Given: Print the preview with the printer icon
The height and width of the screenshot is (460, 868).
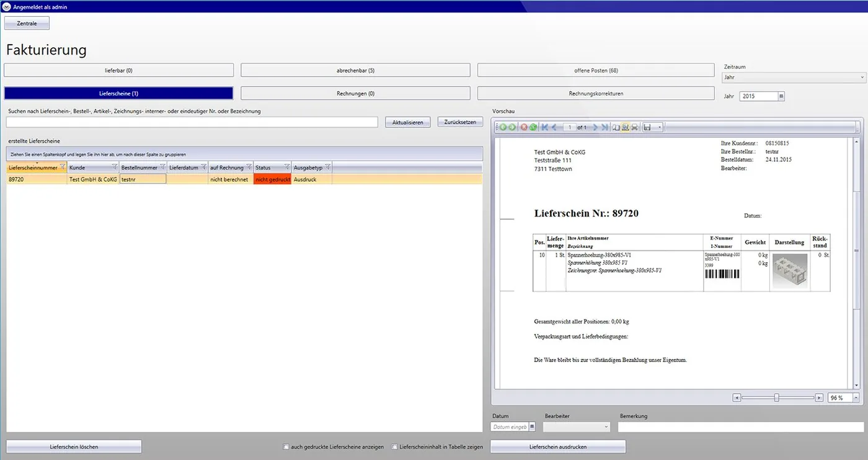Looking at the screenshot, I should pos(634,127).
